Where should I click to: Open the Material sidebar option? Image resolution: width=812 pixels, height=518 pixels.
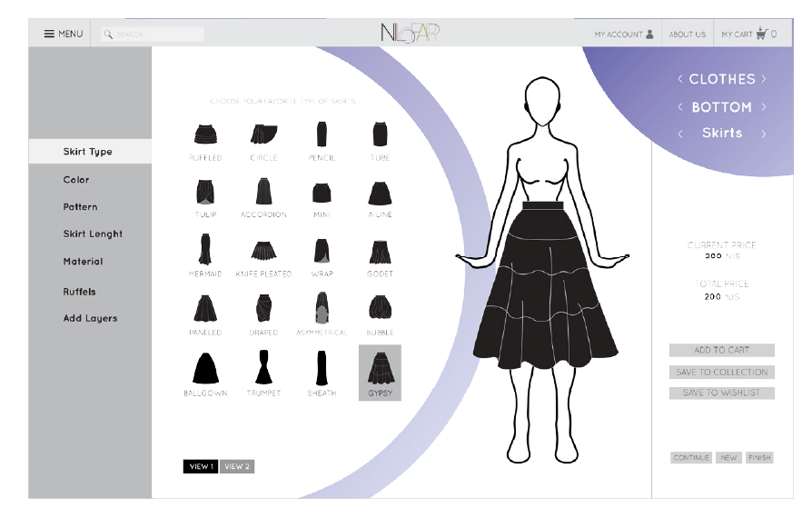[x=83, y=262]
